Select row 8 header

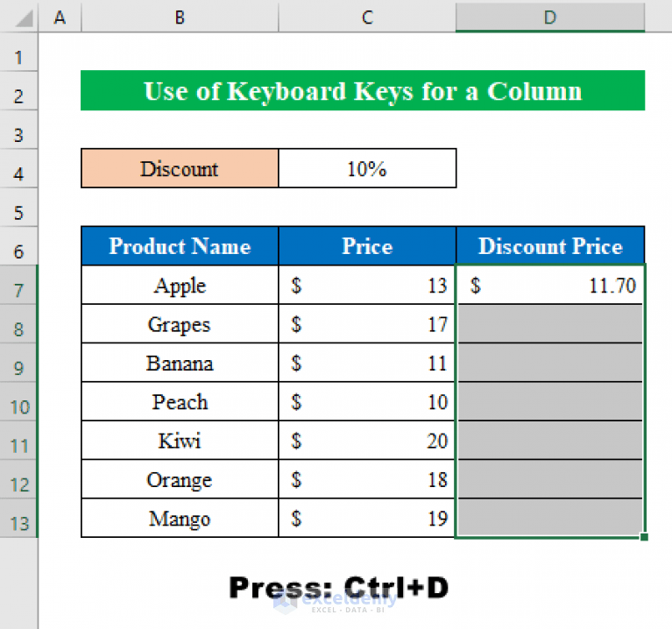pos(18,324)
